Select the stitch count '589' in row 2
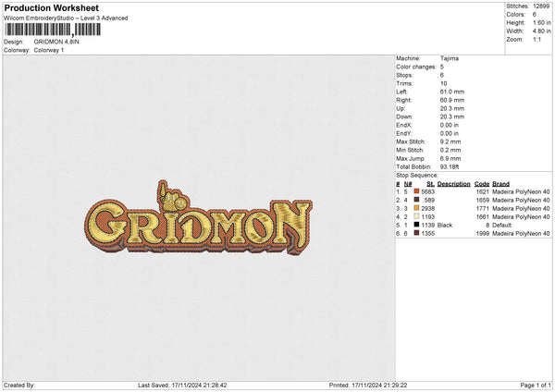The image size is (555, 392). (x=429, y=201)
